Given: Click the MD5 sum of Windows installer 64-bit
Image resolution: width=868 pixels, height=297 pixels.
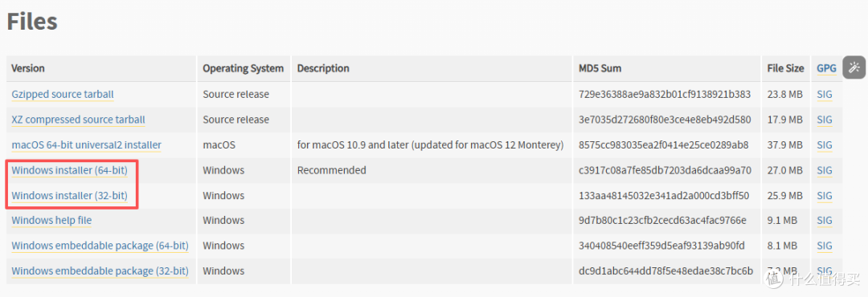Looking at the screenshot, I should [664, 170].
